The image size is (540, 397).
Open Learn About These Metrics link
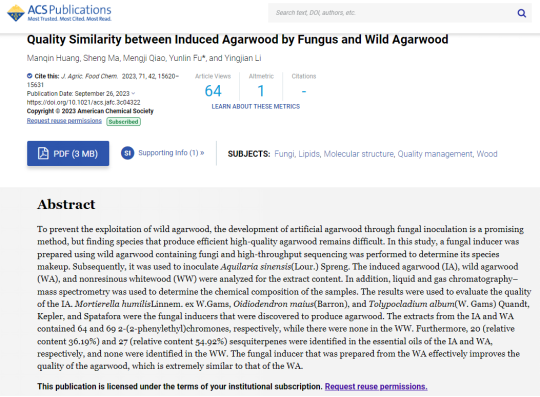[256, 107]
